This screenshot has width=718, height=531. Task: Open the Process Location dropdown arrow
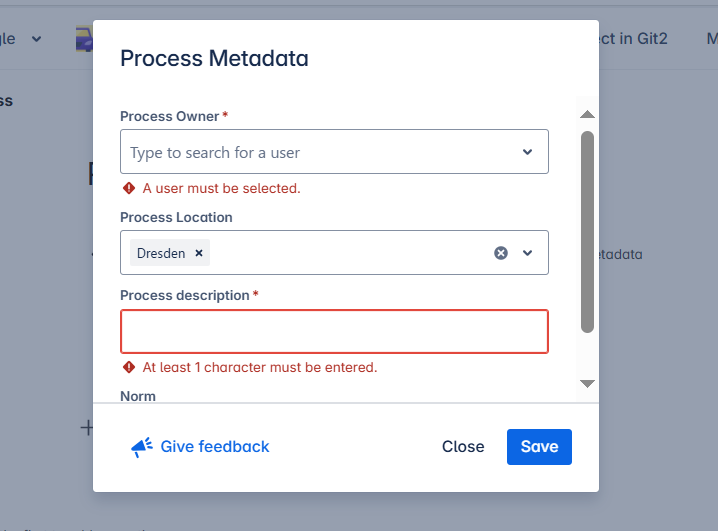[x=528, y=253]
